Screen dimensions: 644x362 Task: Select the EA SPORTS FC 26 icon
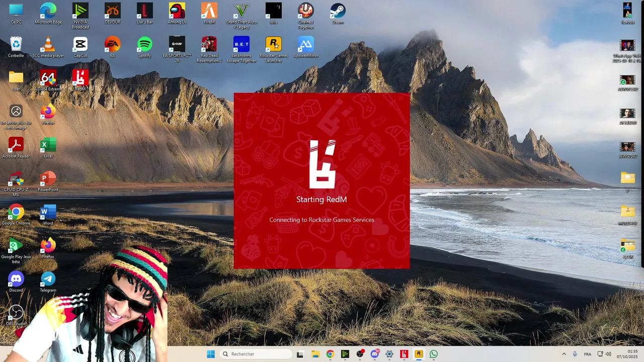pyautogui.click(x=177, y=49)
